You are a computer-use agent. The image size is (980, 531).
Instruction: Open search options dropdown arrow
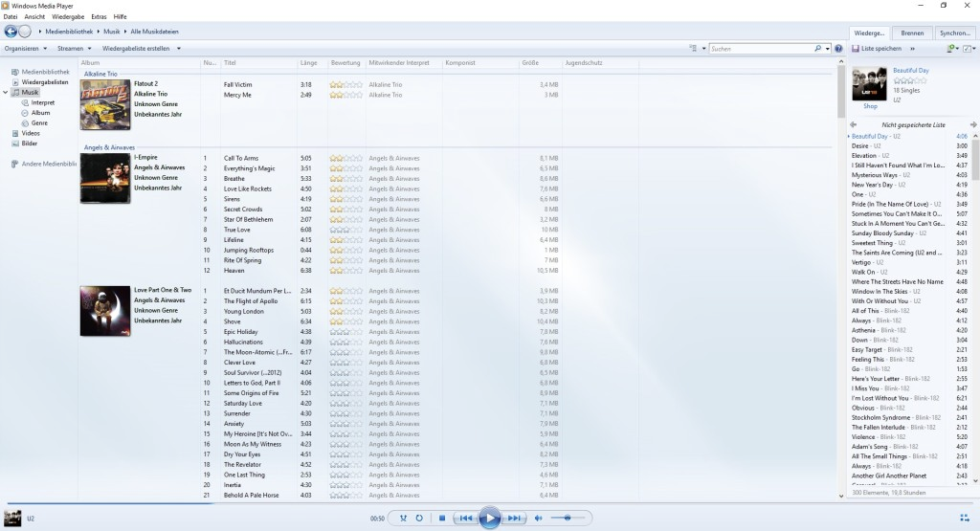tap(828, 49)
